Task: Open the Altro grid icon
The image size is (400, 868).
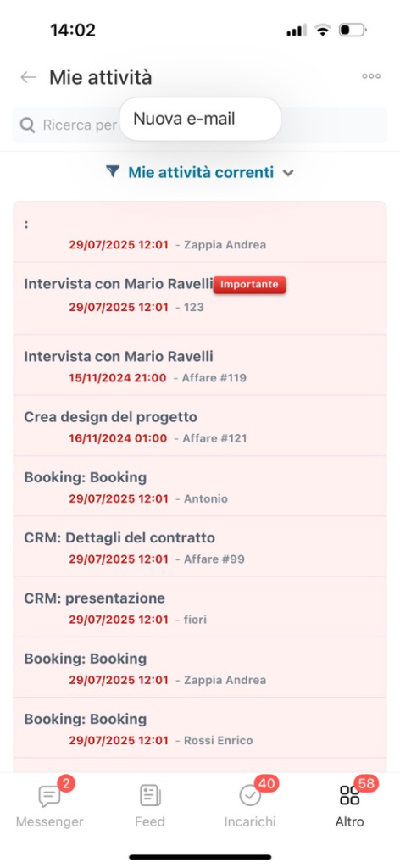Action: (x=350, y=795)
